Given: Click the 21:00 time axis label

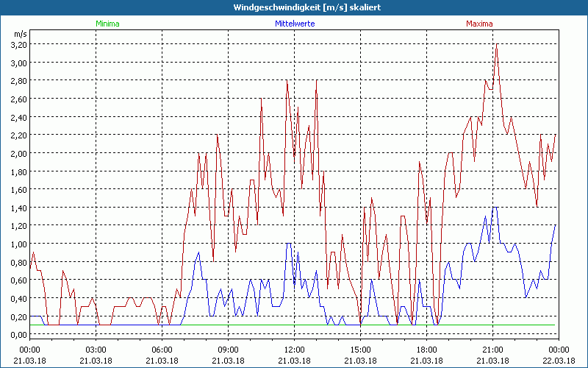Looking at the screenshot, I should coord(493,350).
